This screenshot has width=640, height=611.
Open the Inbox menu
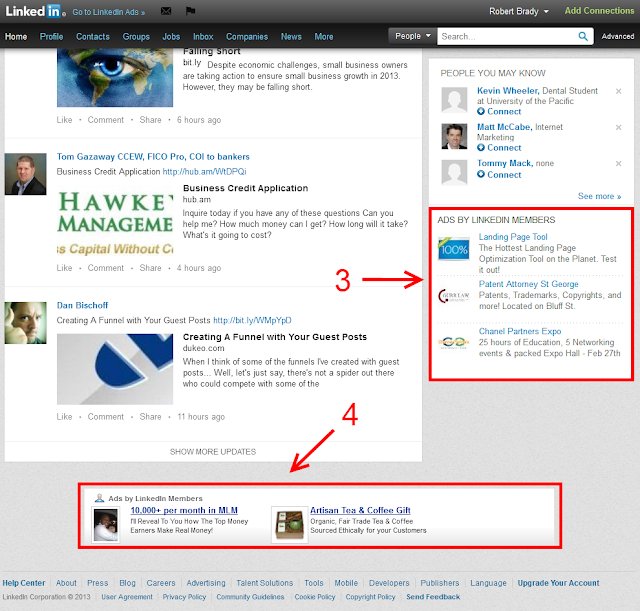(203, 37)
